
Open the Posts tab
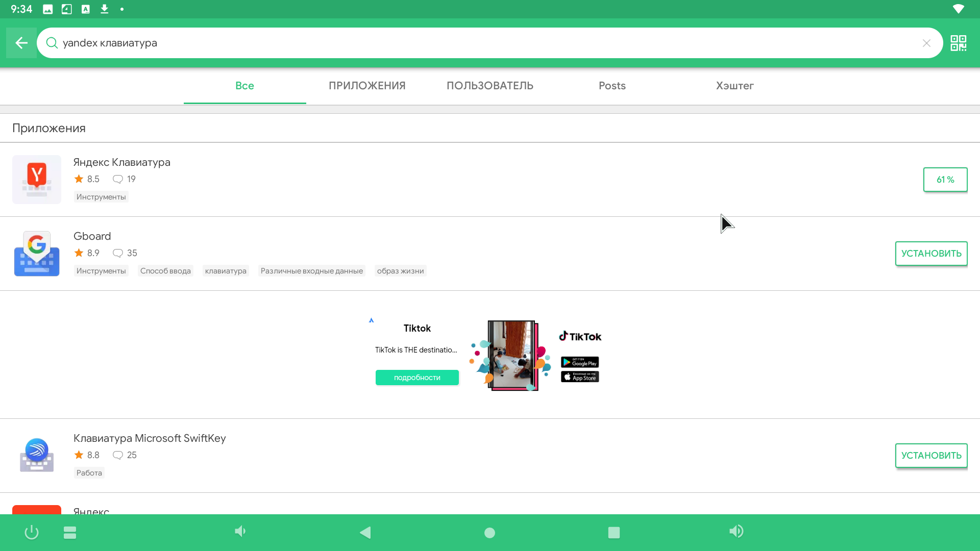click(x=612, y=86)
